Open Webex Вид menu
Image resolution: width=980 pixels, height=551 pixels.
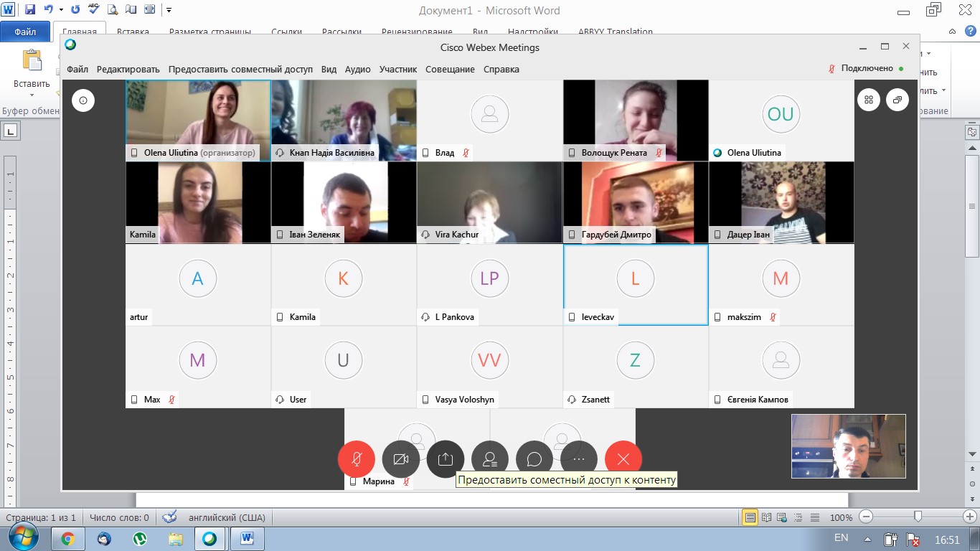(329, 69)
